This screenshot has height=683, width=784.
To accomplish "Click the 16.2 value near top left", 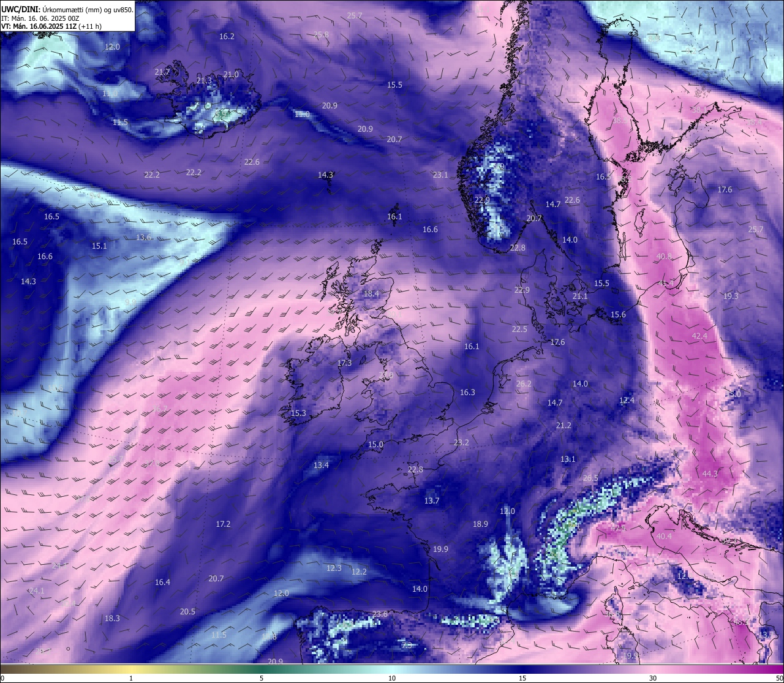I will tap(227, 37).
